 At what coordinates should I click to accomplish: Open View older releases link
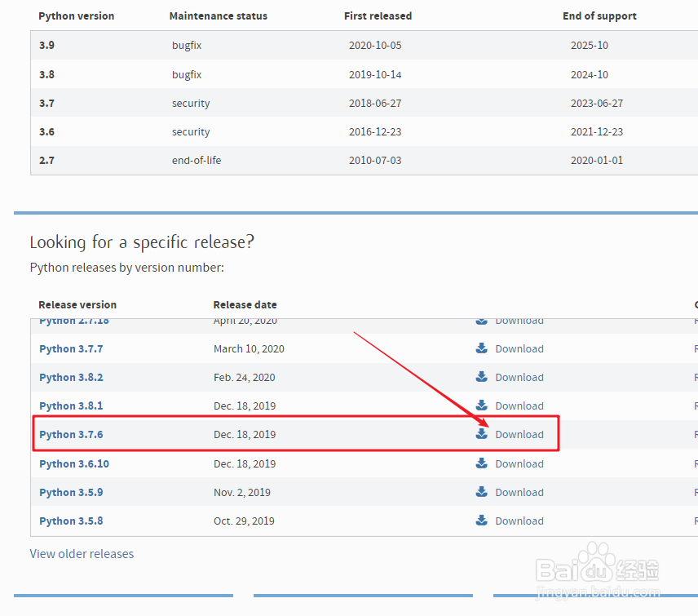[x=82, y=554]
